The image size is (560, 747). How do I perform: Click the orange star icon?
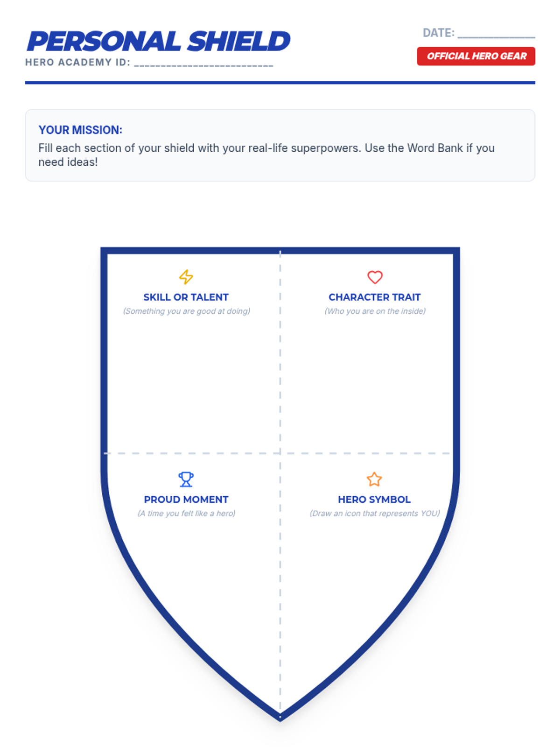(374, 479)
